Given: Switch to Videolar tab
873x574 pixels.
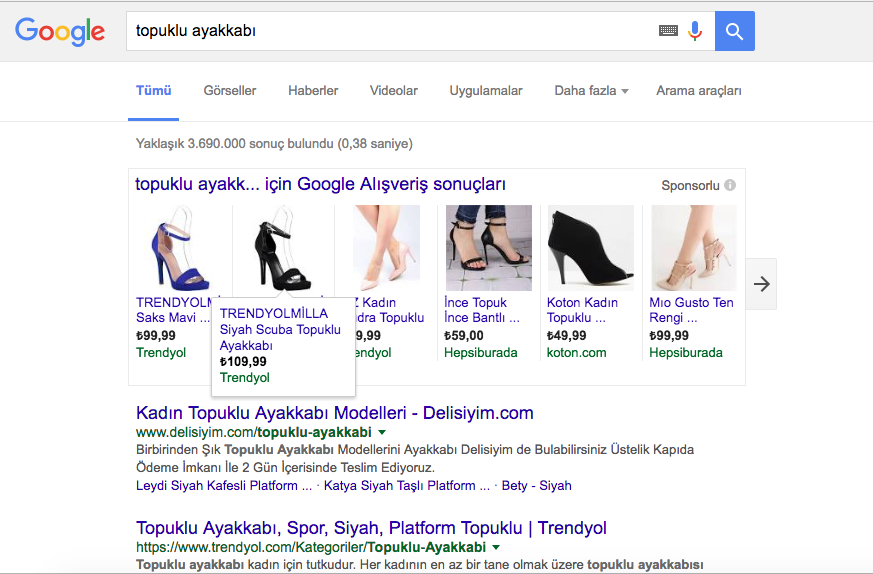Looking at the screenshot, I should 394,91.
